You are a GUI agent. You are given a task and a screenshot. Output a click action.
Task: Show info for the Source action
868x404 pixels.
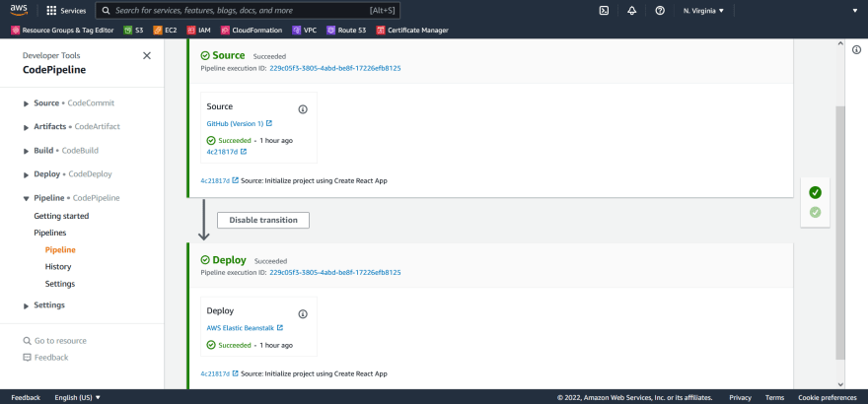[x=303, y=109]
